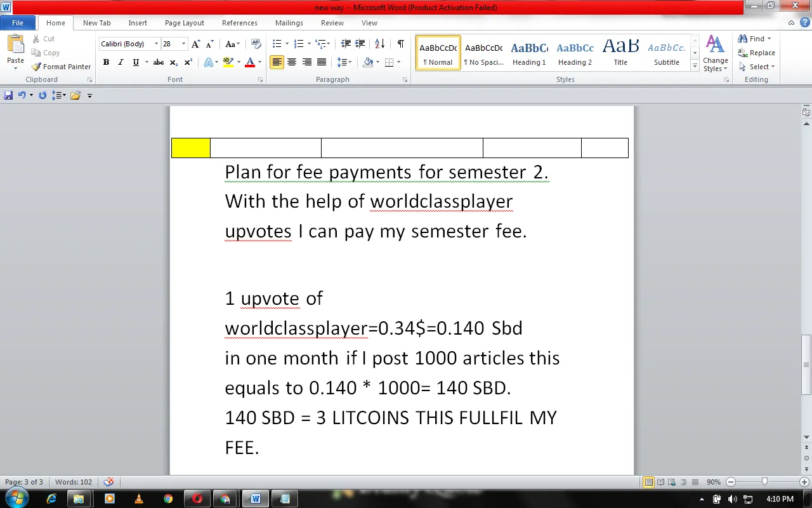Switch to the References tab
This screenshot has width=812, height=508.
[x=240, y=23]
